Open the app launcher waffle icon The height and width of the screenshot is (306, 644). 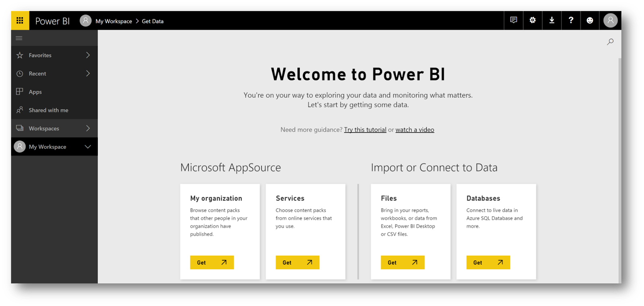click(20, 21)
